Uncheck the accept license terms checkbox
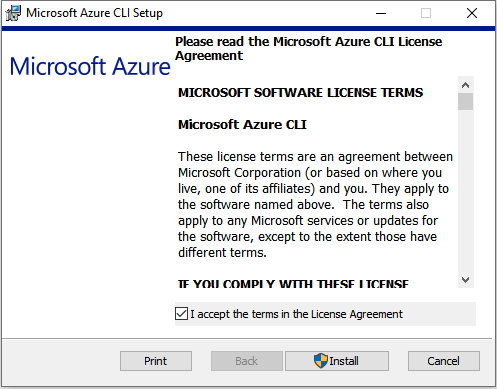This screenshot has width=497, height=389. pos(181,314)
